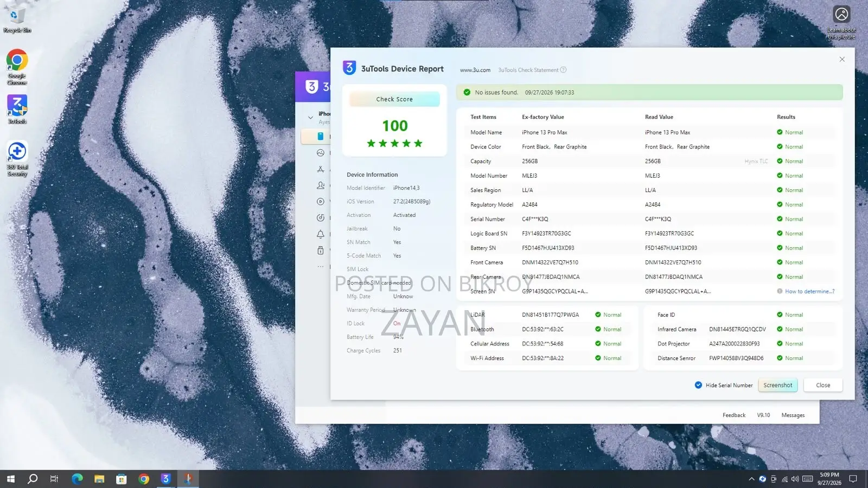Screen dimensions: 868x488
Task: Open the 360 Total Security desktop shortcut
Action: [x=17, y=159]
